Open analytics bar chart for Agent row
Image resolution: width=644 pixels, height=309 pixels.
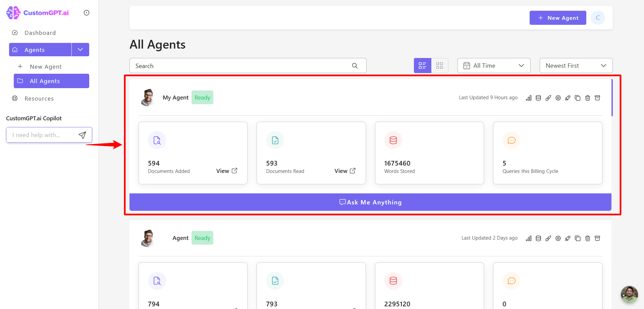[529, 238]
